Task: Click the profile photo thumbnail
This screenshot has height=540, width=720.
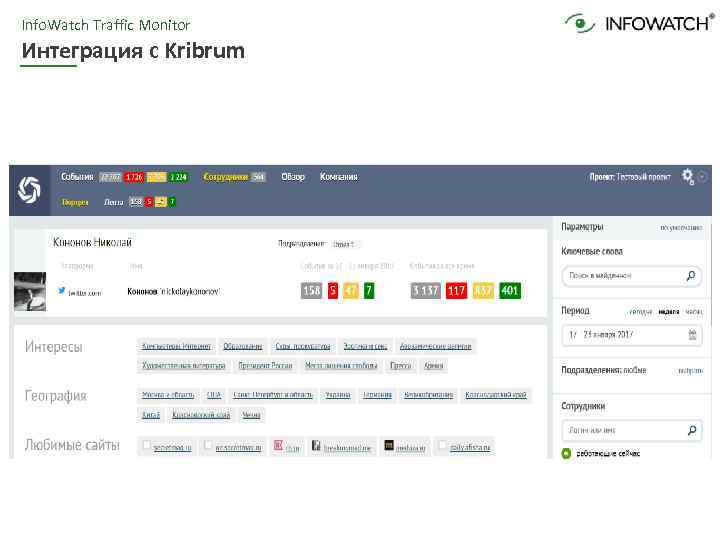Action: (30, 292)
